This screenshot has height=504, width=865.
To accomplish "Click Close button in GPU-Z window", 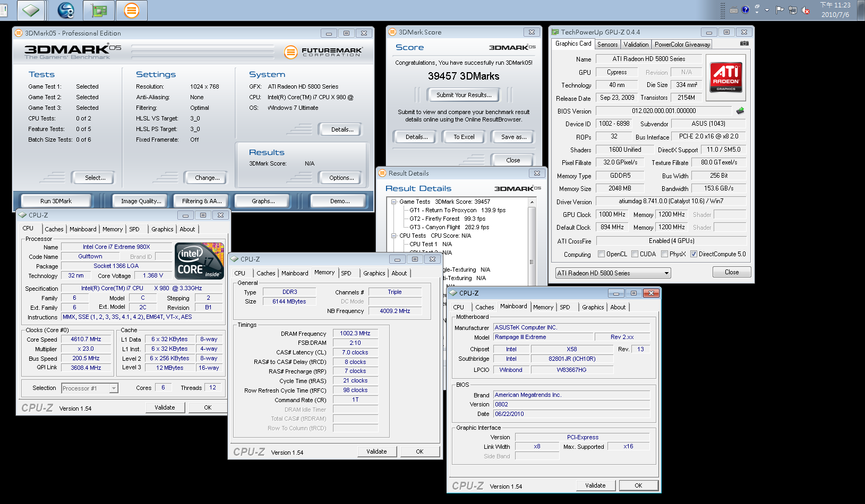I will 731,272.
